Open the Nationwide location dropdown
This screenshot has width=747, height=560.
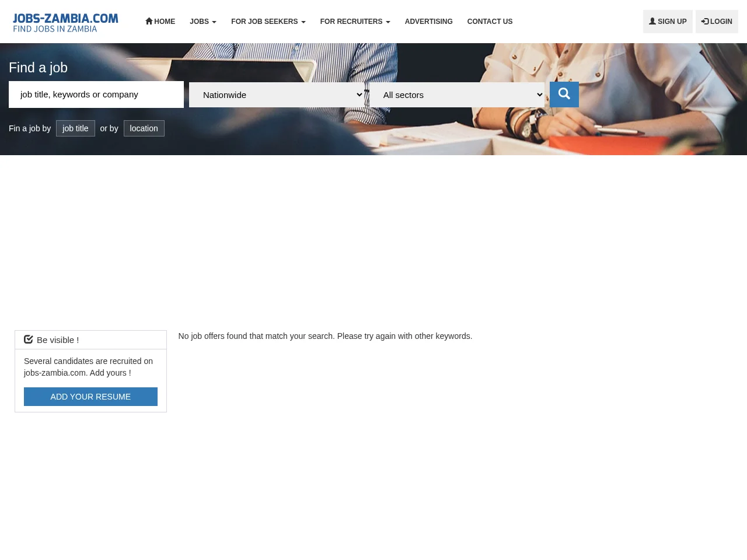point(277,94)
